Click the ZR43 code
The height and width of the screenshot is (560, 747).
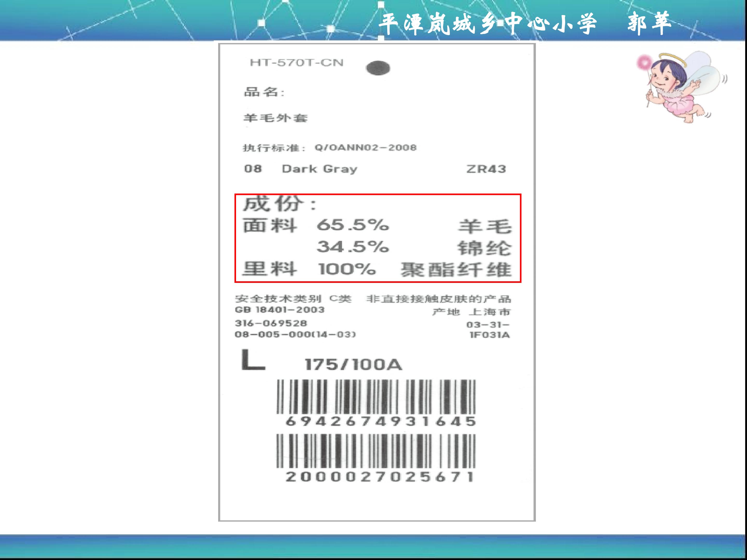(486, 169)
